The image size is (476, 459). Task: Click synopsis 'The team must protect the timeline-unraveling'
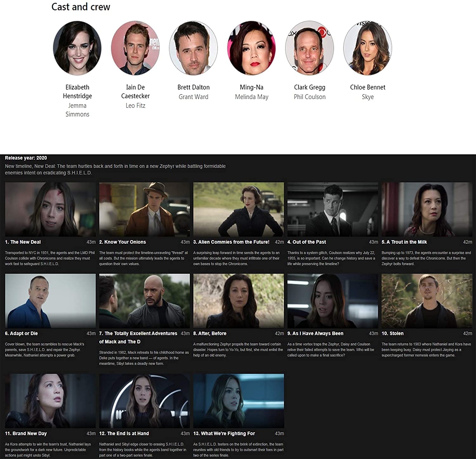point(143,258)
